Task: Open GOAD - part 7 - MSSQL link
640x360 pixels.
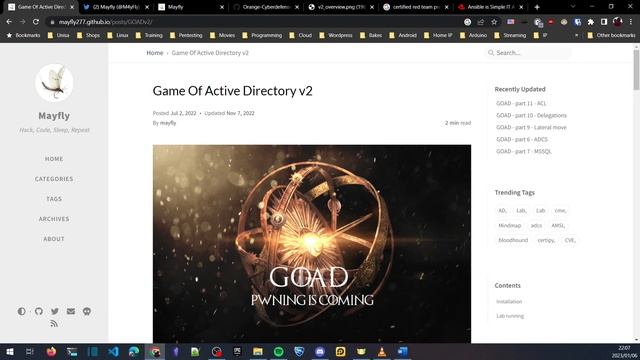Action: point(524,151)
